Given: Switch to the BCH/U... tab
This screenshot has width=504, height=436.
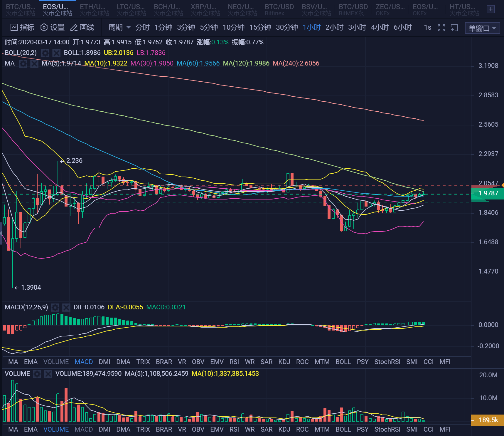Looking at the screenshot, I should (x=168, y=9).
